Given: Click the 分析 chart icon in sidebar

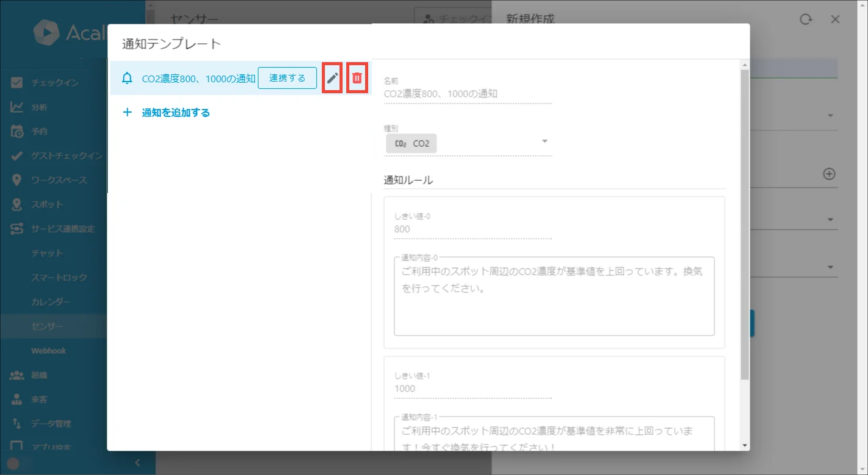Looking at the screenshot, I should pyautogui.click(x=17, y=107).
